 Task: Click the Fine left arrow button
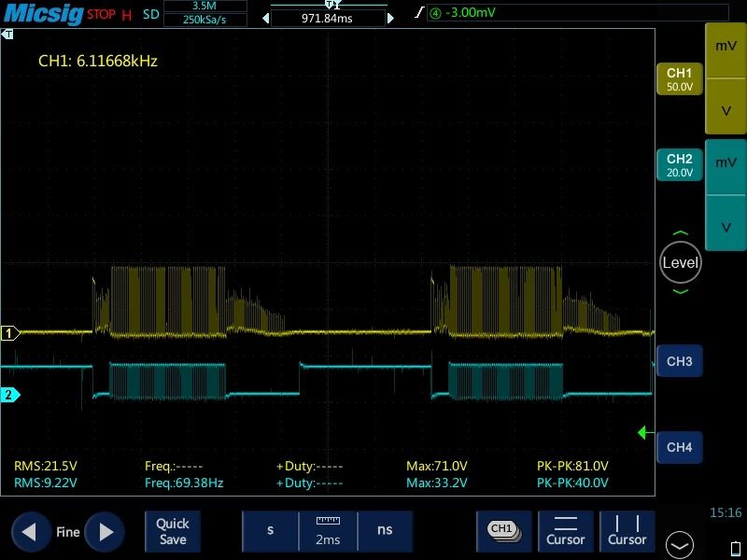click(31, 532)
